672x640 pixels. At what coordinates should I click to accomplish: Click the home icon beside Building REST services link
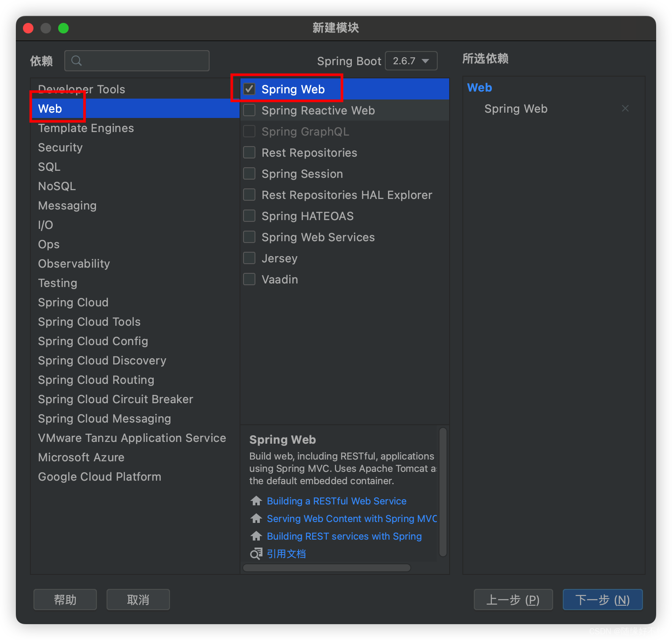(x=256, y=536)
